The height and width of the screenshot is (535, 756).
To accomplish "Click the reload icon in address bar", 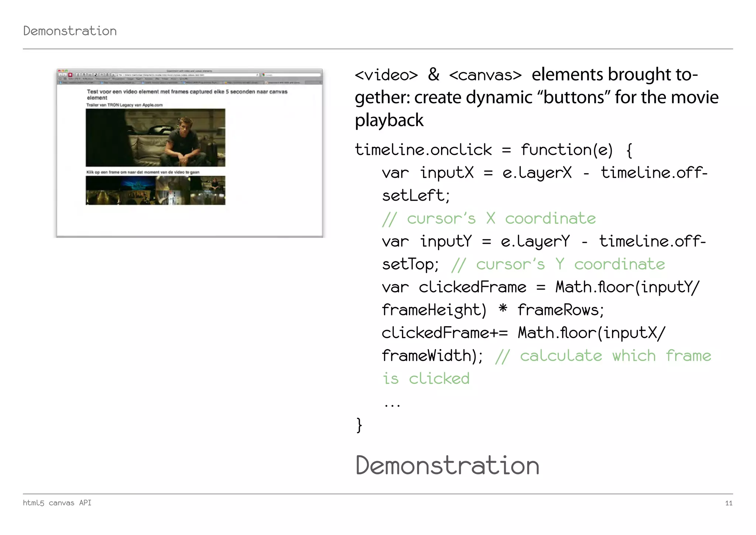I will 257,75.
